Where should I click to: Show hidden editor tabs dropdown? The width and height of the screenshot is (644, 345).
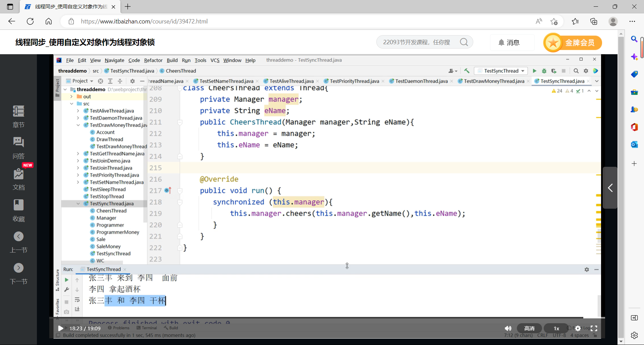click(x=597, y=81)
